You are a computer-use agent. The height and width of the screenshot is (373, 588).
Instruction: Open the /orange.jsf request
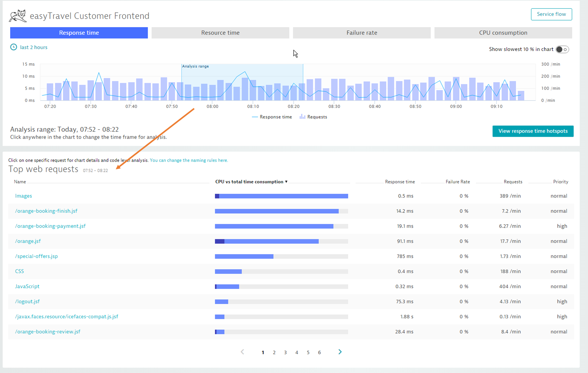point(28,241)
